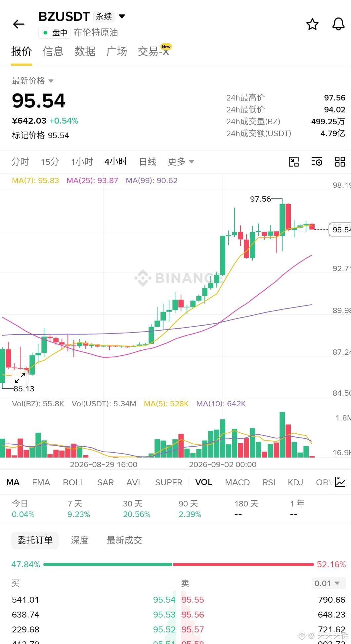Expand chart to fullscreen with arrows icon

[20, 378]
